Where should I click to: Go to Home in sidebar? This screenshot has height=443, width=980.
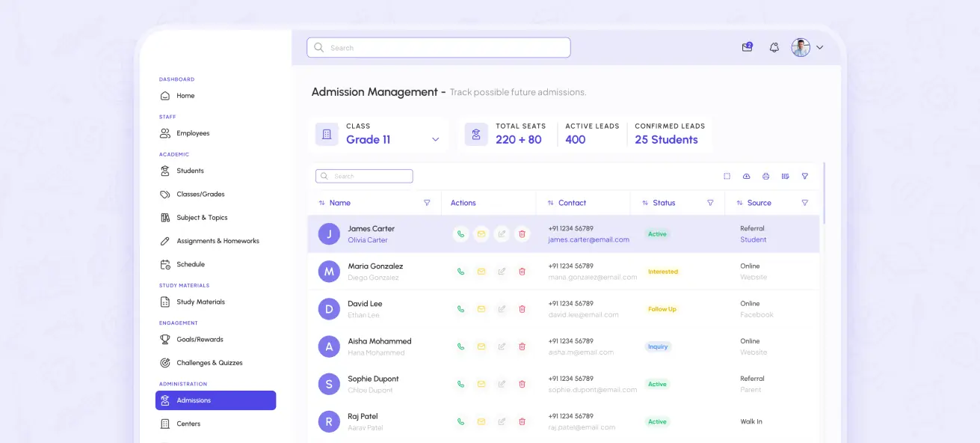pos(215,96)
